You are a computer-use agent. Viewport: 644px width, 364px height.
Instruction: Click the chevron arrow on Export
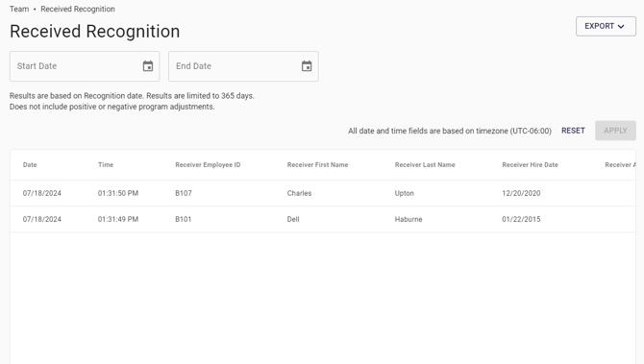621,26
